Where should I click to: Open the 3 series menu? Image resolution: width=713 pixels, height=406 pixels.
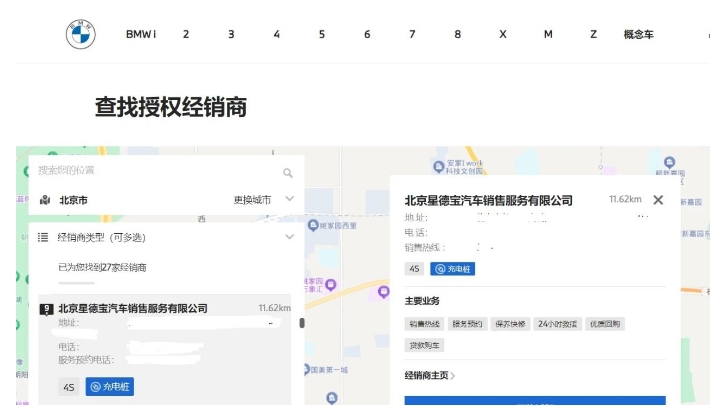tap(231, 34)
